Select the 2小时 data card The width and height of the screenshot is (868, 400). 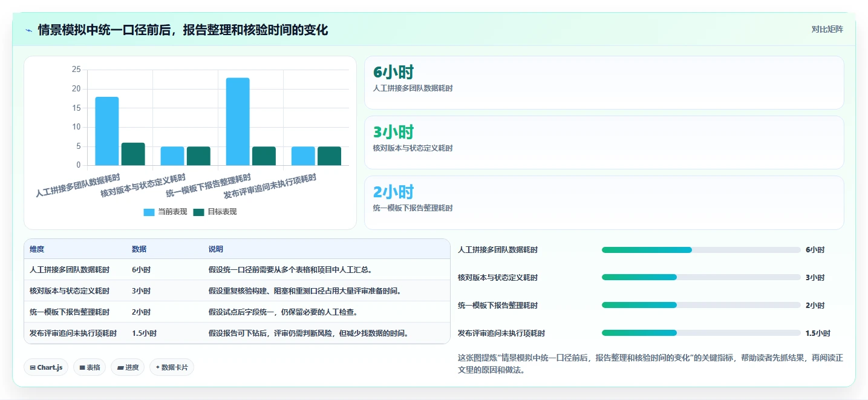604,202
